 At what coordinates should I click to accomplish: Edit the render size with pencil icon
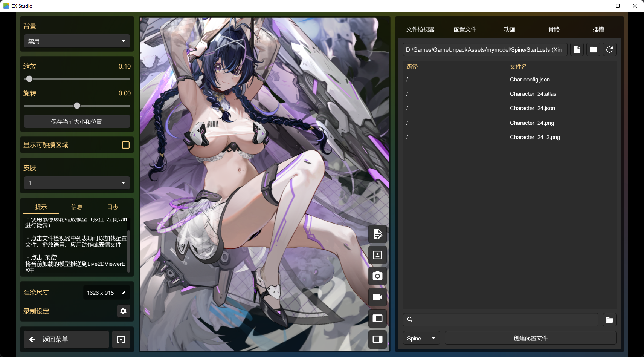[124, 293]
